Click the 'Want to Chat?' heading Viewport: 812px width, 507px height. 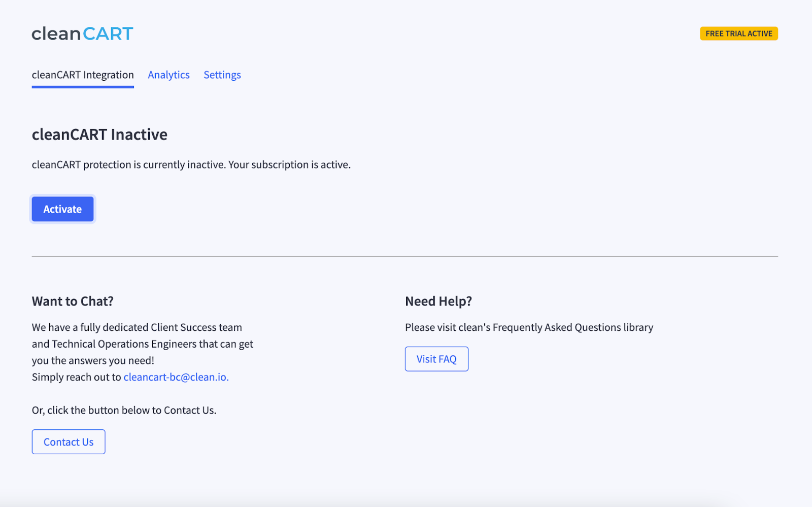pyautogui.click(x=73, y=301)
